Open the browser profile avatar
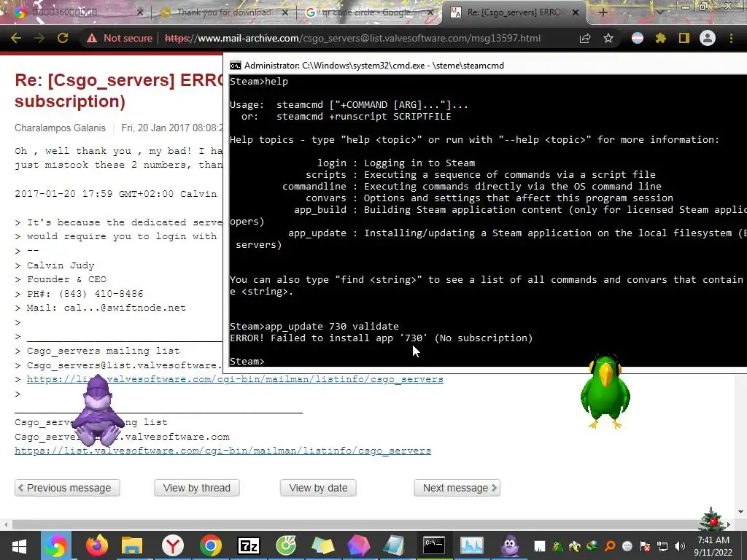Viewport: 747px width, 560px height. click(708, 38)
